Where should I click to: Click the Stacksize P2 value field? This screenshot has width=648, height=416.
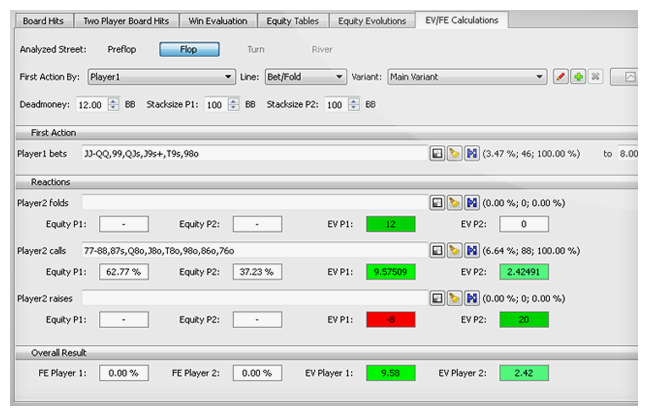coord(337,105)
